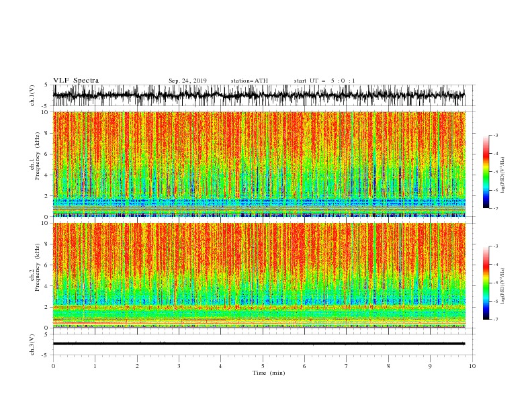Click the '6' kHz tick on ch.1 frequency axis
Image resolution: width=532 pixels, height=411 pixels.
(46, 154)
